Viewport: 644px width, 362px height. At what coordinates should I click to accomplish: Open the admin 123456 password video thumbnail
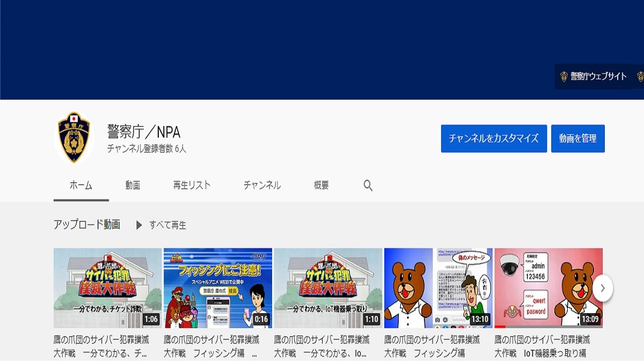point(548,288)
